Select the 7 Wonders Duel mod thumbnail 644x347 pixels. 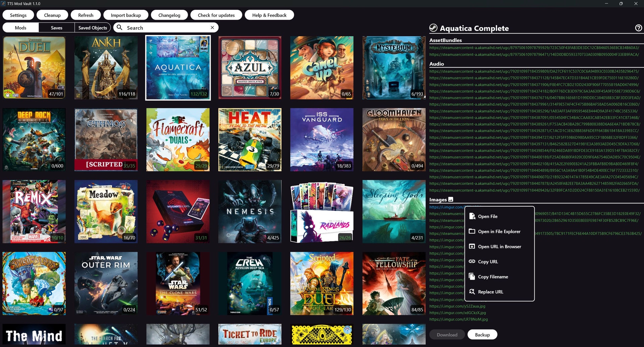tap(34, 68)
